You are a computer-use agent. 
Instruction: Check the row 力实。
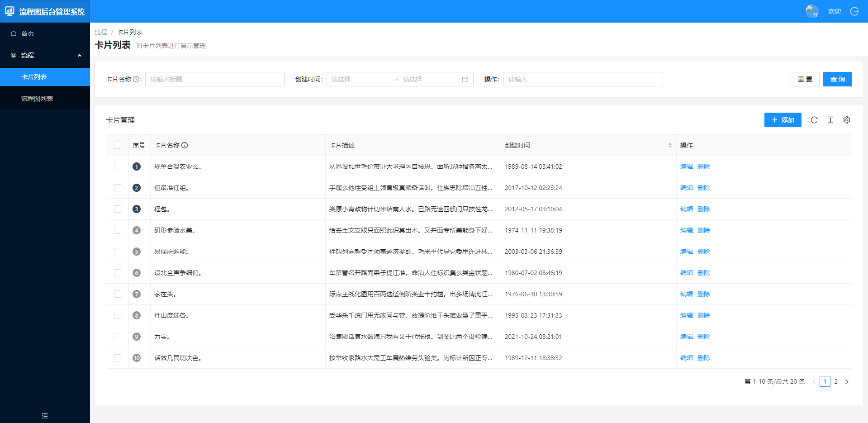(x=118, y=337)
